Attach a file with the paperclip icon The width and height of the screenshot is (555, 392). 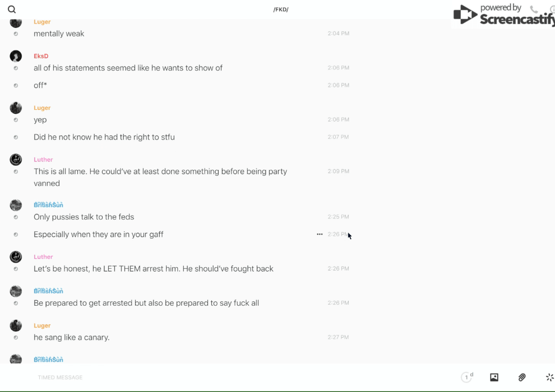click(x=522, y=377)
